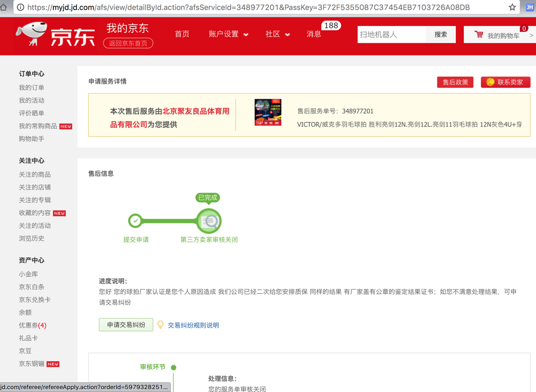Open 关注的活动 in sidebar
This screenshot has width=536, height=392.
[x=35, y=226]
